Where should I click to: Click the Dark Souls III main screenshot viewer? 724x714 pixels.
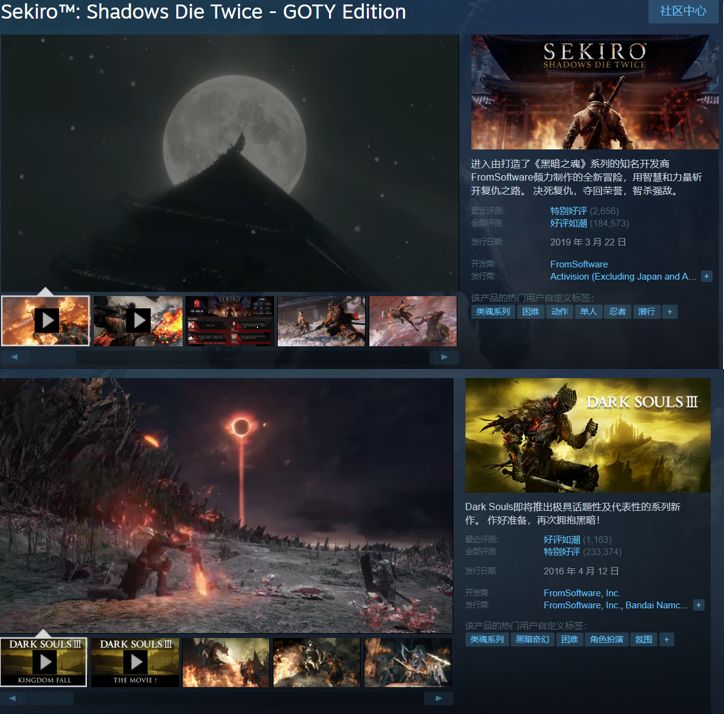coord(226,505)
